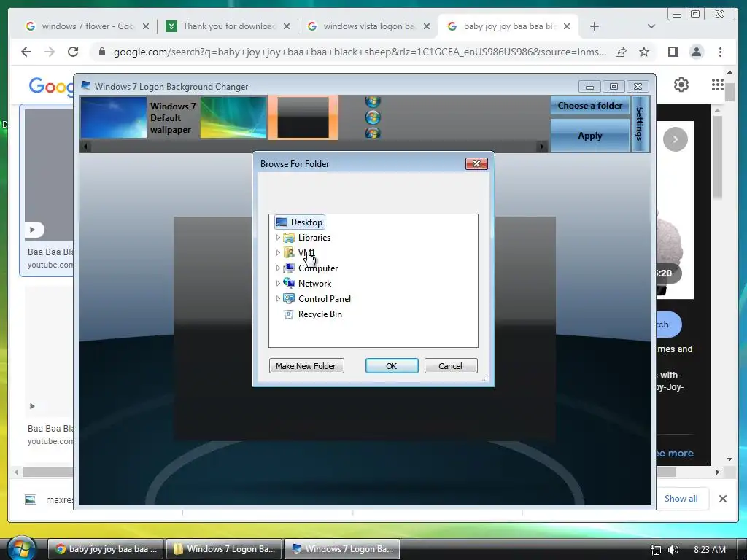Viewport: 747px width, 560px height.
Task: Close the baby joy joy tab
Action: tap(566, 26)
